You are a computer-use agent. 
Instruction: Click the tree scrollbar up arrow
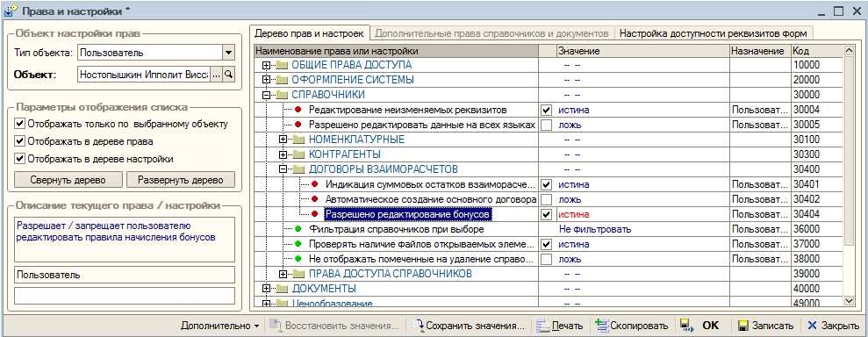850,50
